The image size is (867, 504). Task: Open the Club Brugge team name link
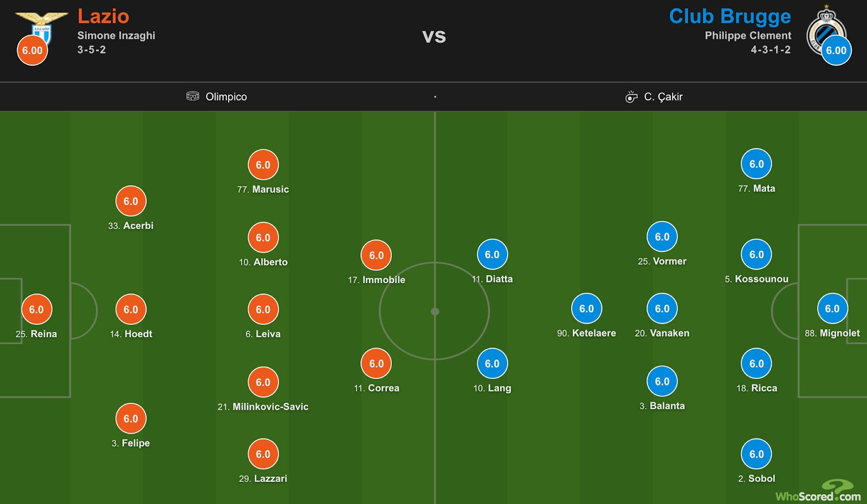click(730, 16)
